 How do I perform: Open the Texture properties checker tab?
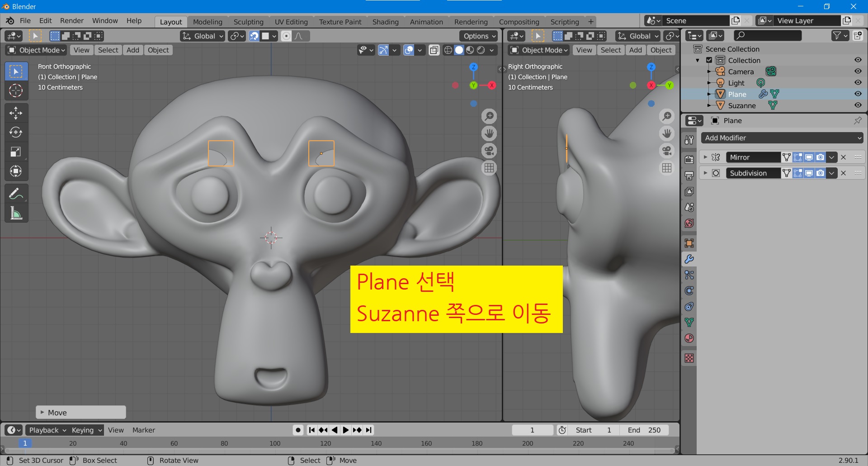(689, 358)
